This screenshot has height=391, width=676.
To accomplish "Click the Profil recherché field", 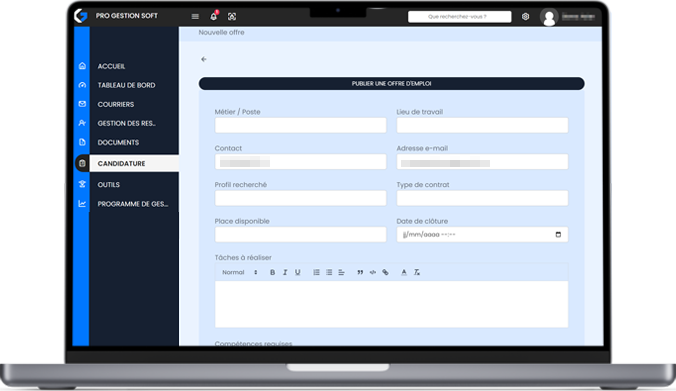I will 300,198.
